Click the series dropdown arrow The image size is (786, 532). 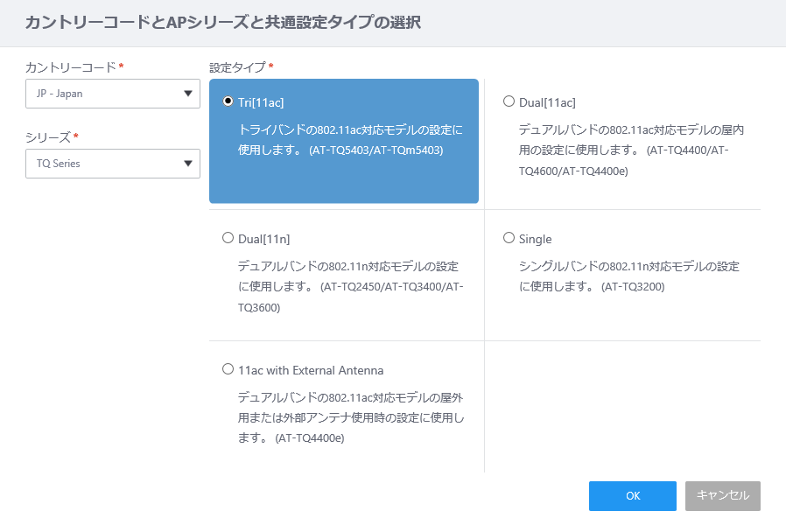tap(188, 164)
